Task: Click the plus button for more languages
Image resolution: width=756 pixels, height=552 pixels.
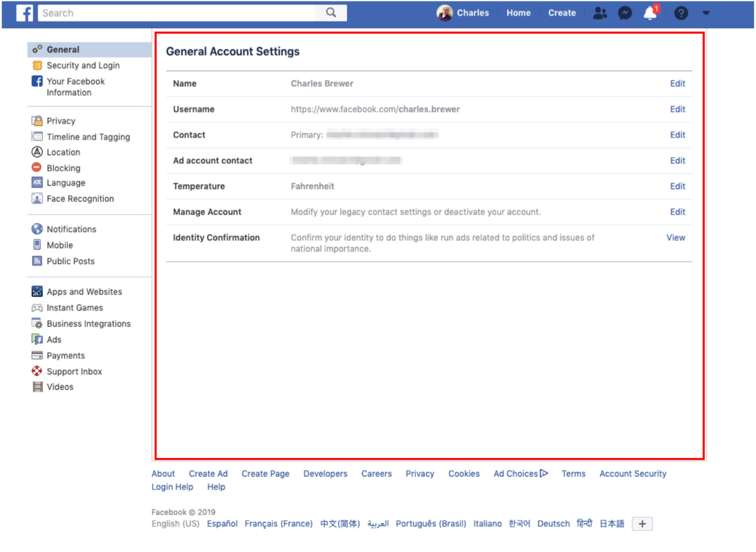Action: click(642, 524)
